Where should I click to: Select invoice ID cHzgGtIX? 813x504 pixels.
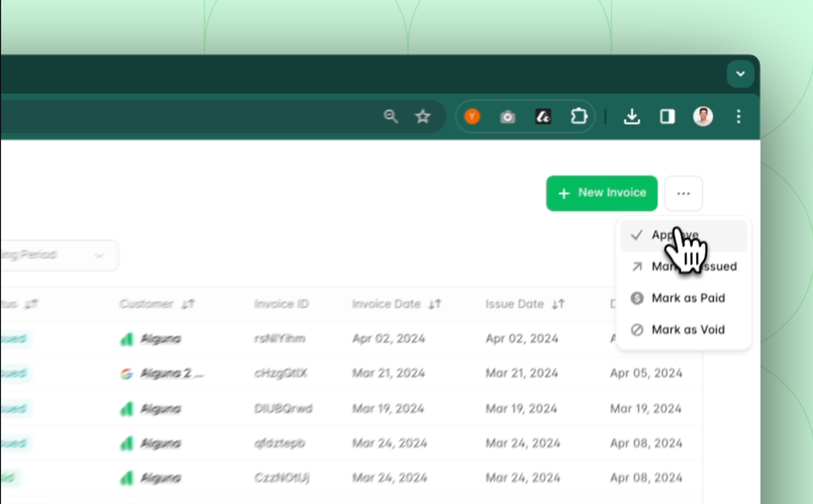(x=280, y=374)
